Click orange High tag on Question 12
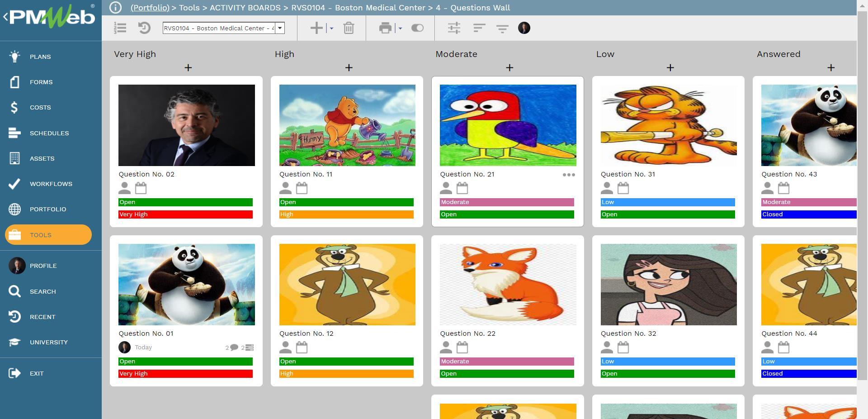Viewport: 868px width, 419px height. coord(346,374)
